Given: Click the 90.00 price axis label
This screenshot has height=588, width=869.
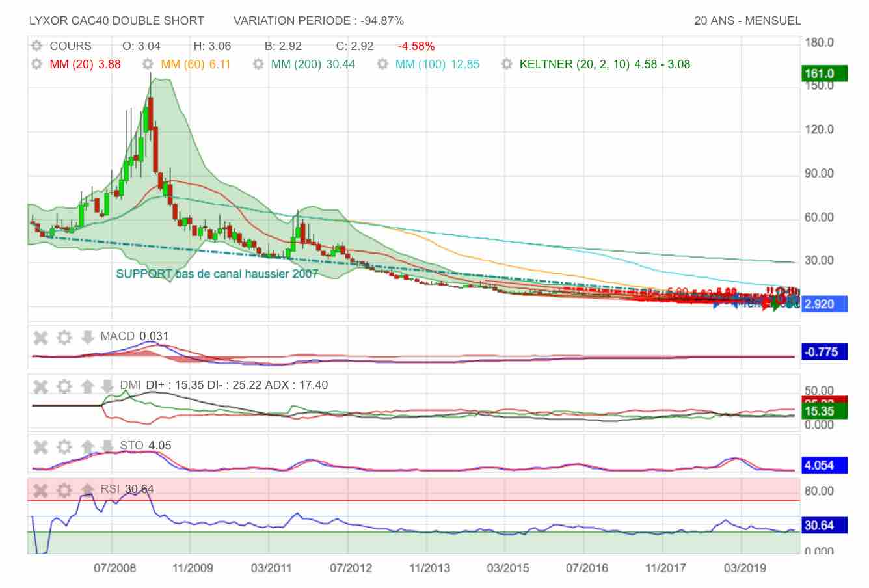Looking at the screenshot, I should (819, 174).
